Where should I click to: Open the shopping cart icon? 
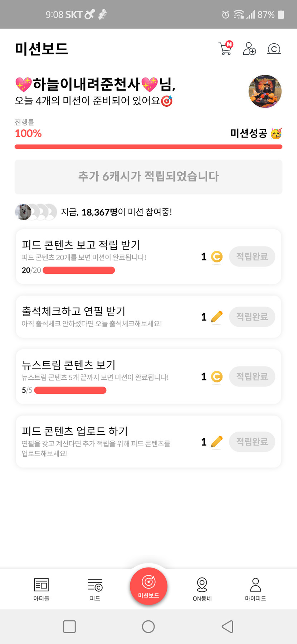(x=225, y=48)
